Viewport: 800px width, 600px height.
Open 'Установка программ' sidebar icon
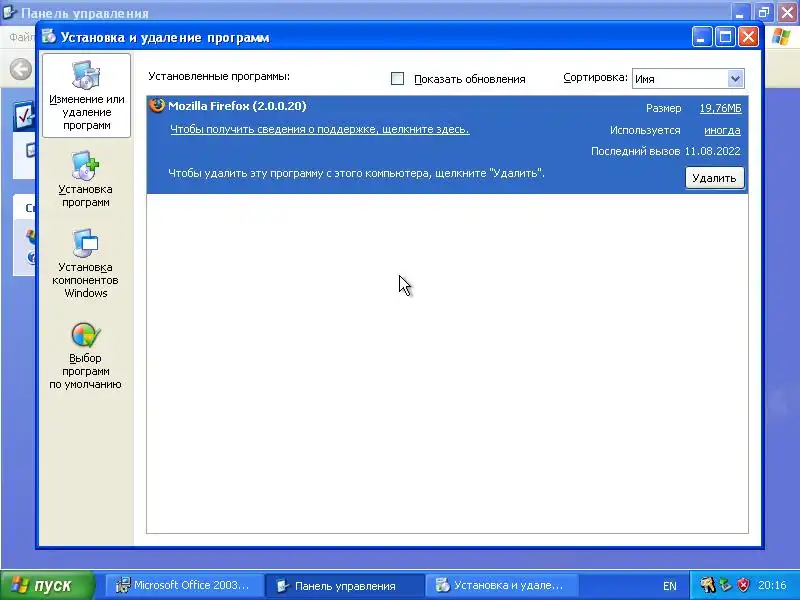click(x=86, y=179)
